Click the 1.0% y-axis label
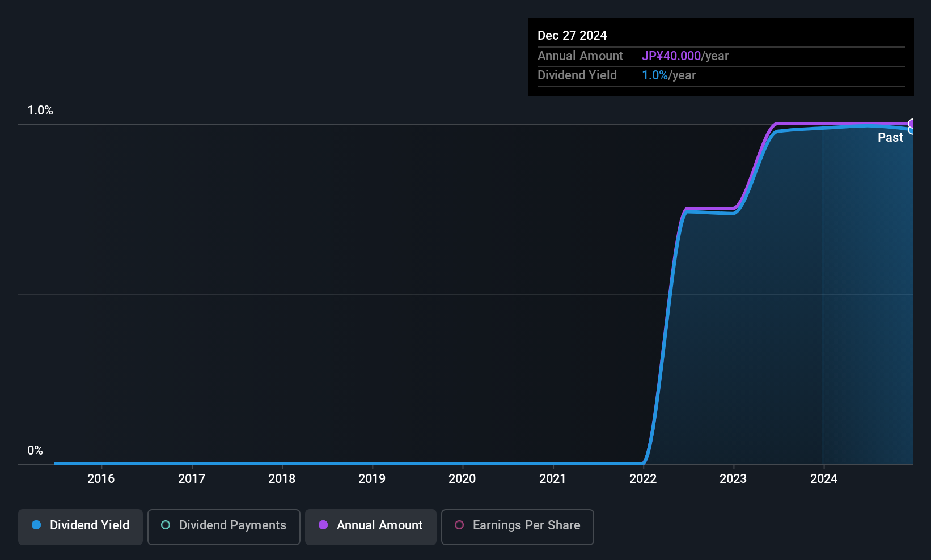Image resolution: width=931 pixels, height=560 pixels. coord(40,111)
